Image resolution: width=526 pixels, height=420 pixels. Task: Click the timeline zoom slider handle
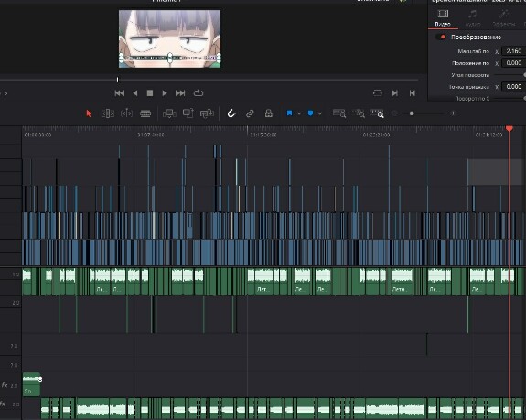pos(412,113)
